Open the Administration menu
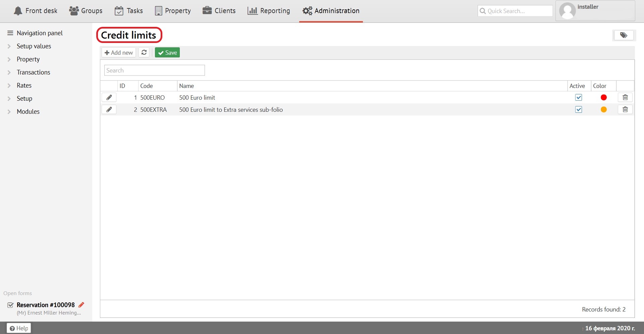 tap(331, 11)
